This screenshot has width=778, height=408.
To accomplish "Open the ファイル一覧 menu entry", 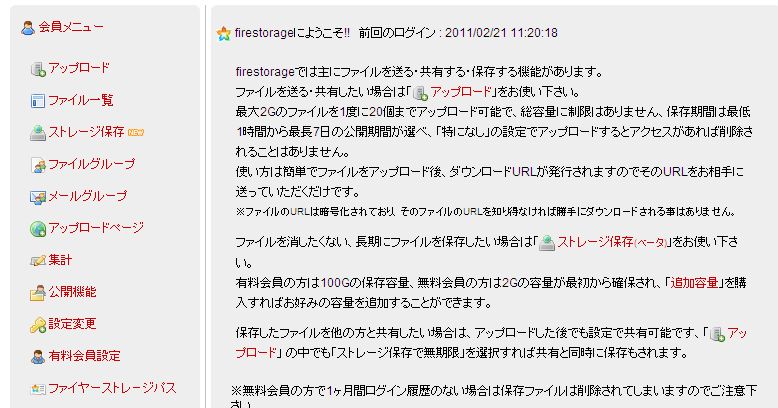I will coord(81,100).
